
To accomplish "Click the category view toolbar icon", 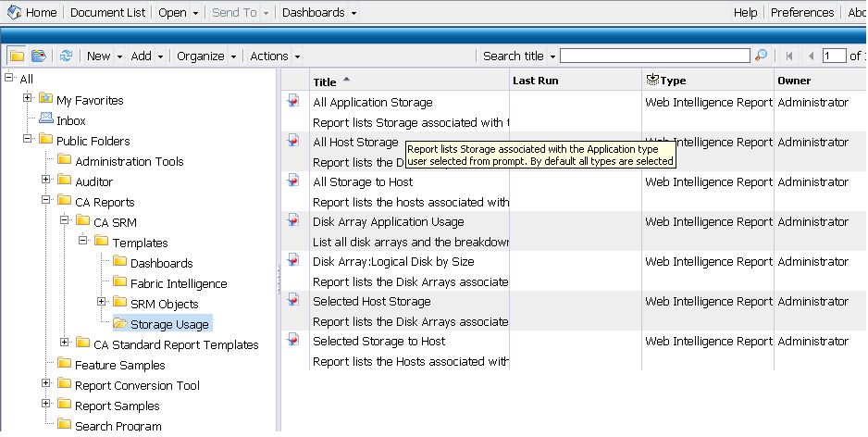I will tap(39, 56).
